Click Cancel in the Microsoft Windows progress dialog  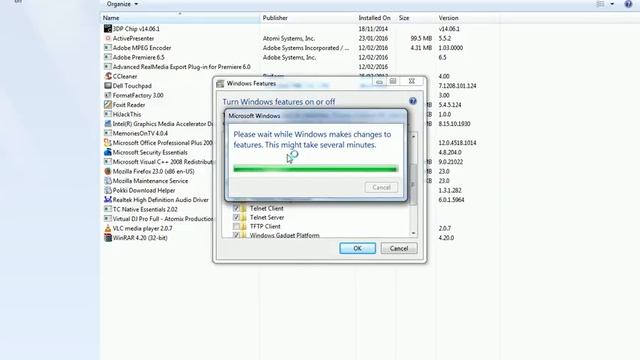(x=381, y=187)
